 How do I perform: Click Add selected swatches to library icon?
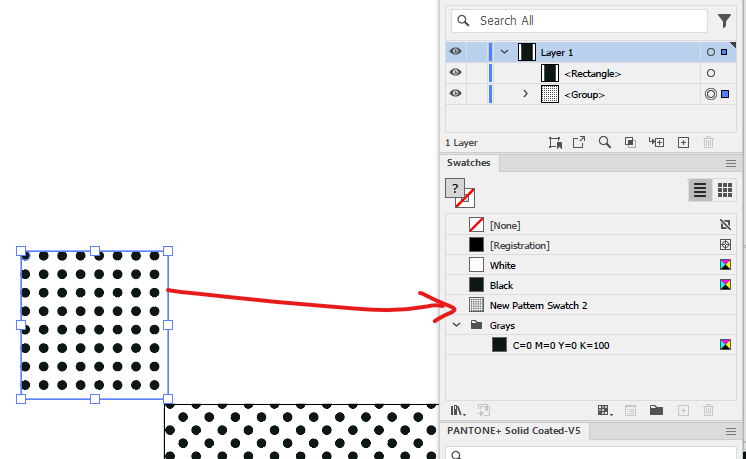(x=484, y=410)
